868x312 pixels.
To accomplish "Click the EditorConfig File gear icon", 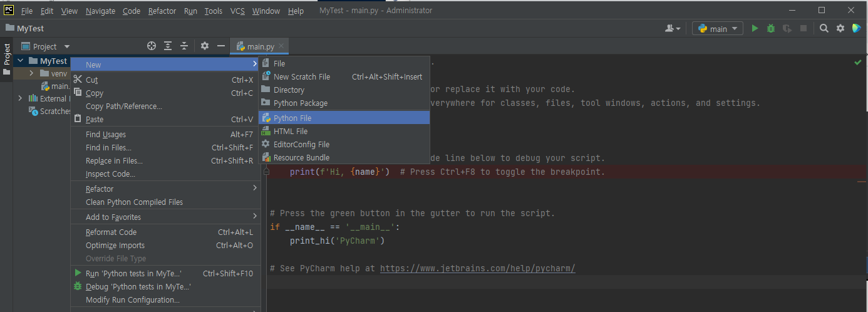I will [x=266, y=144].
